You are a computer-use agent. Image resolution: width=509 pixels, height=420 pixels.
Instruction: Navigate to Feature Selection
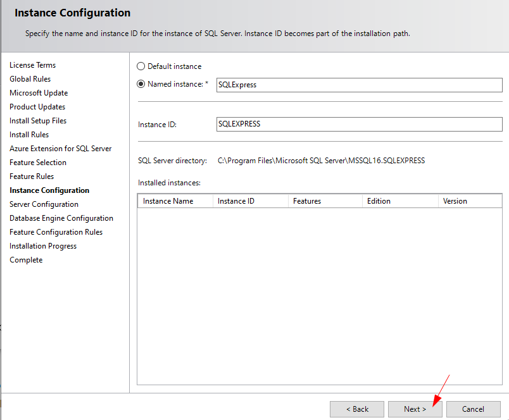coord(37,162)
